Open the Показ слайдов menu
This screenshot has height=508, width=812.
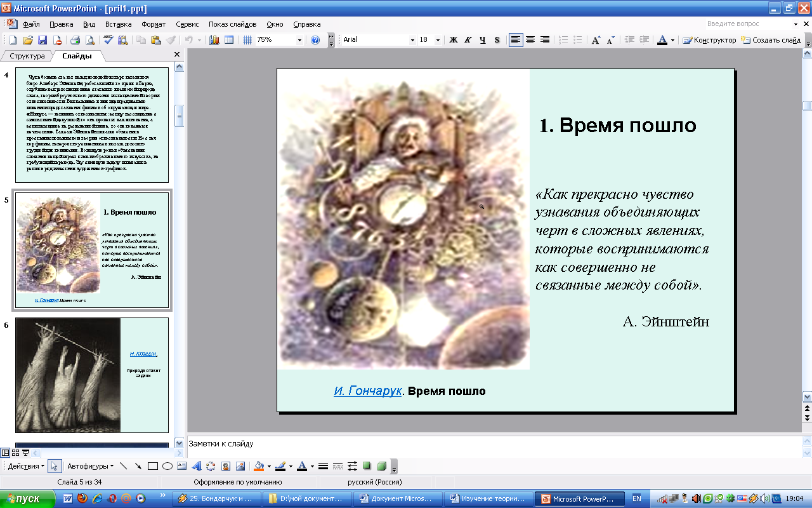pos(233,24)
